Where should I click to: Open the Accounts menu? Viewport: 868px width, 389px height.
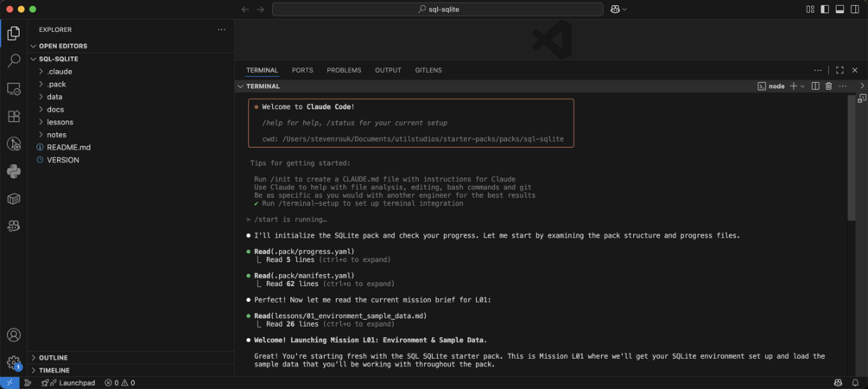[13, 335]
